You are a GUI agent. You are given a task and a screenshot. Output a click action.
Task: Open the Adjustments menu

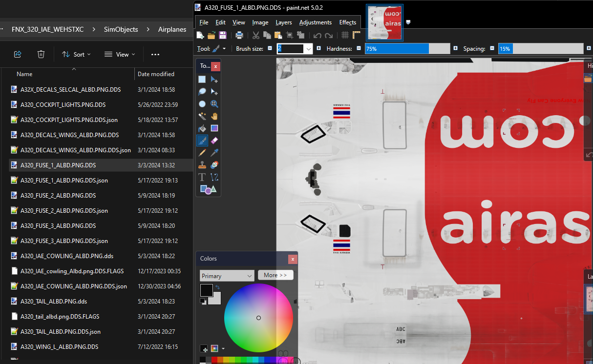[x=316, y=22]
